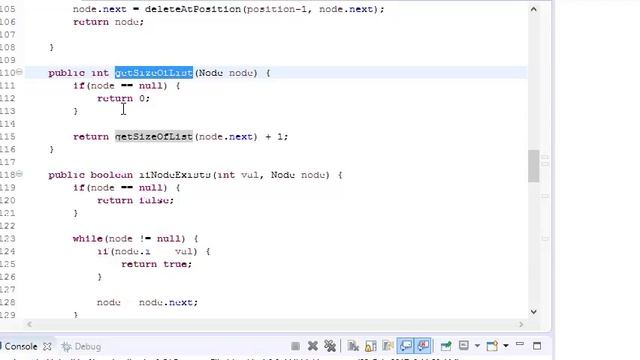Click 'if(node == null)' on line 111

120,86
